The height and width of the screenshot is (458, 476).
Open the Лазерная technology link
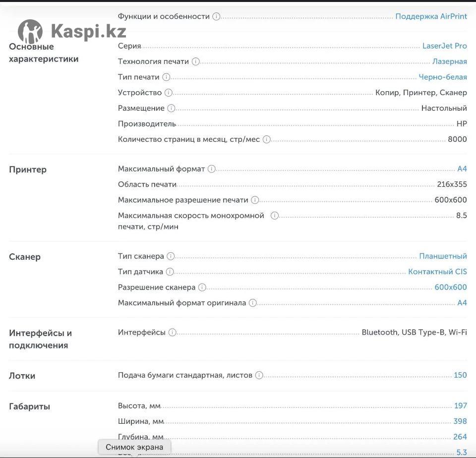(x=449, y=61)
